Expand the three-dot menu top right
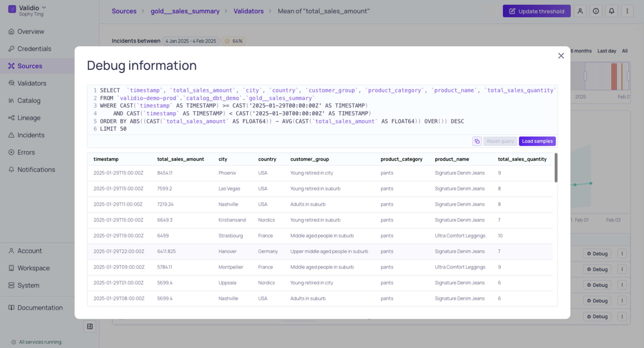 (x=627, y=11)
